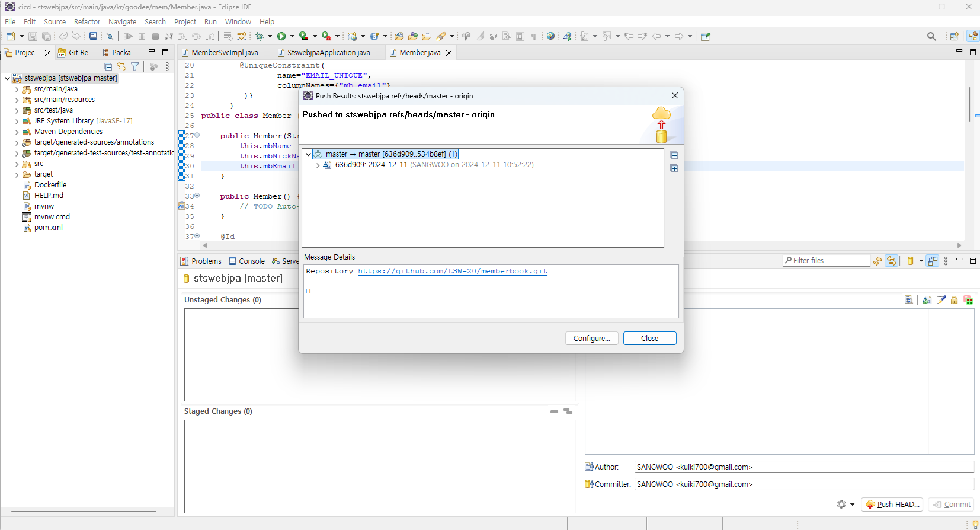This screenshot has height=530, width=980.
Task: Click the Amend last commit icon
Action: pyautogui.click(x=927, y=300)
